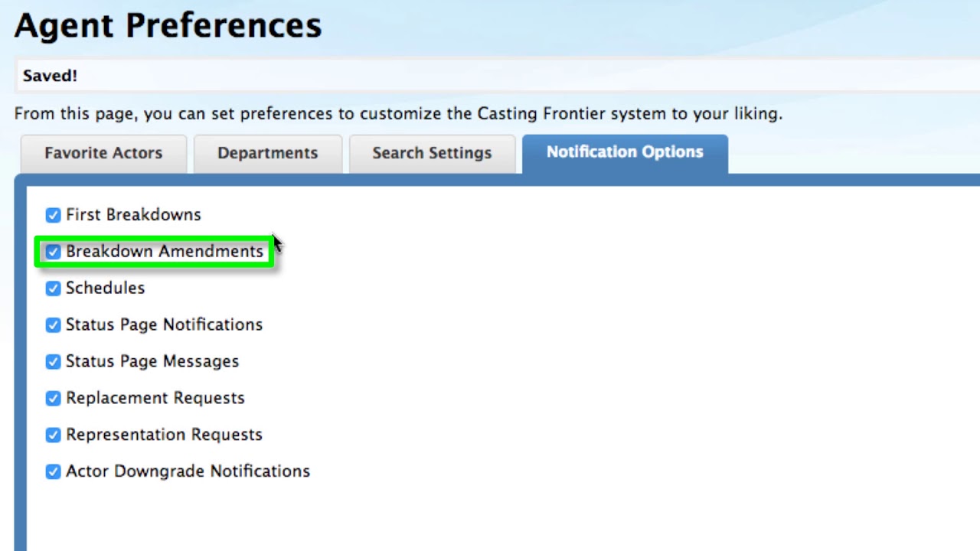The width and height of the screenshot is (980, 551).
Task: Switch to the Departments tab
Action: click(x=267, y=154)
